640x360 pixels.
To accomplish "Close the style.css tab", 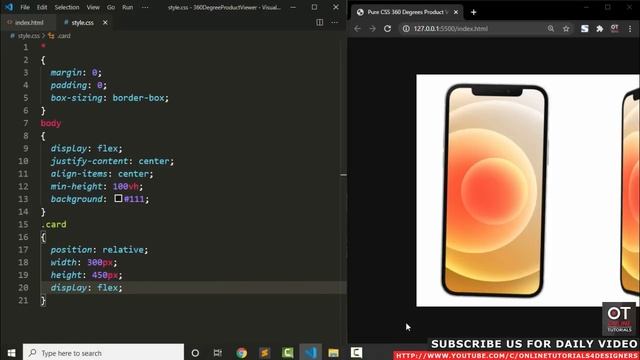I will tap(105, 22).
